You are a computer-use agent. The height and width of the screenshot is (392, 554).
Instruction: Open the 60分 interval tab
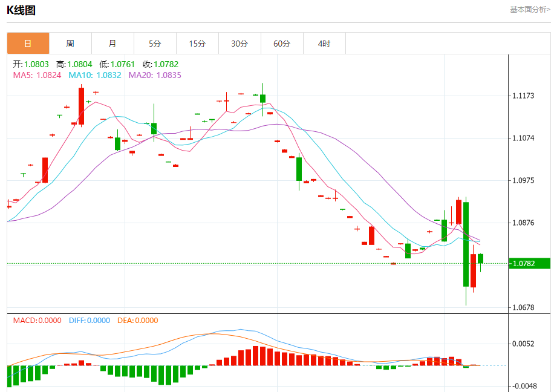282,44
